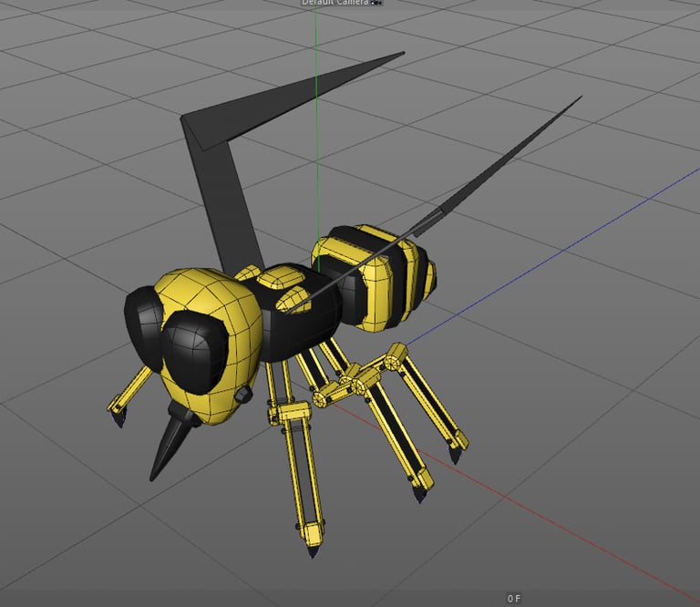Screen dimensions: 700x607
Task: Click the 0 F frame indicator
Action: click(514, 599)
